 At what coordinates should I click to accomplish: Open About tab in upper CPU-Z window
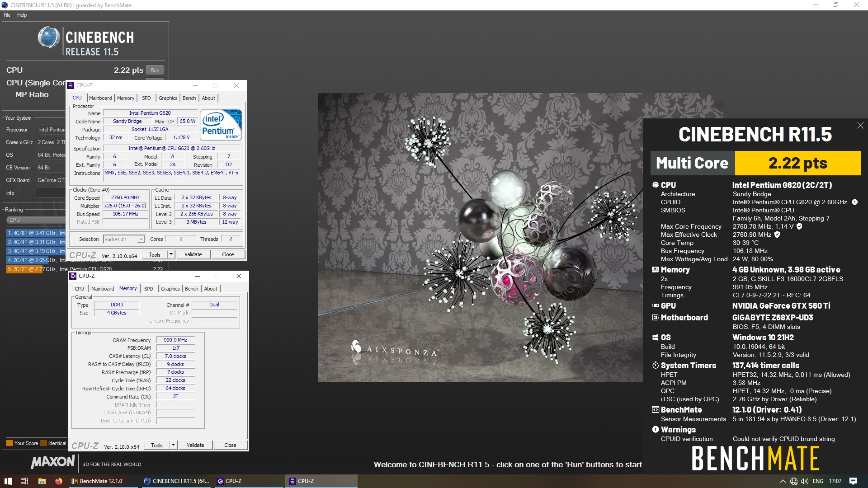[x=208, y=98]
